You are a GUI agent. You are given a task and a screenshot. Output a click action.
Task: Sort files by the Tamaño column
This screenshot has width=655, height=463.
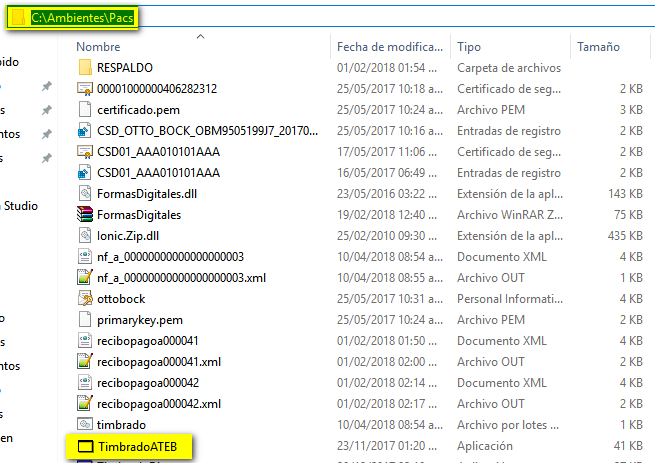pyautogui.click(x=598, y=47)
